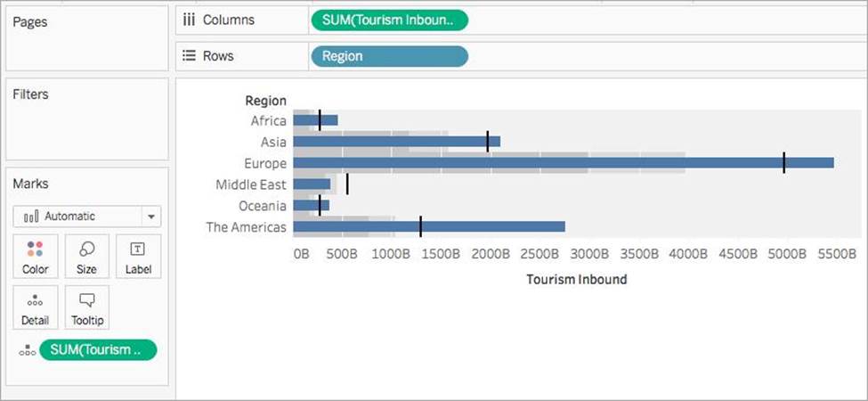This screenshot has height=401, width=868.
Task: Click the Pages shelf area
Action: [x=85, y=37]
